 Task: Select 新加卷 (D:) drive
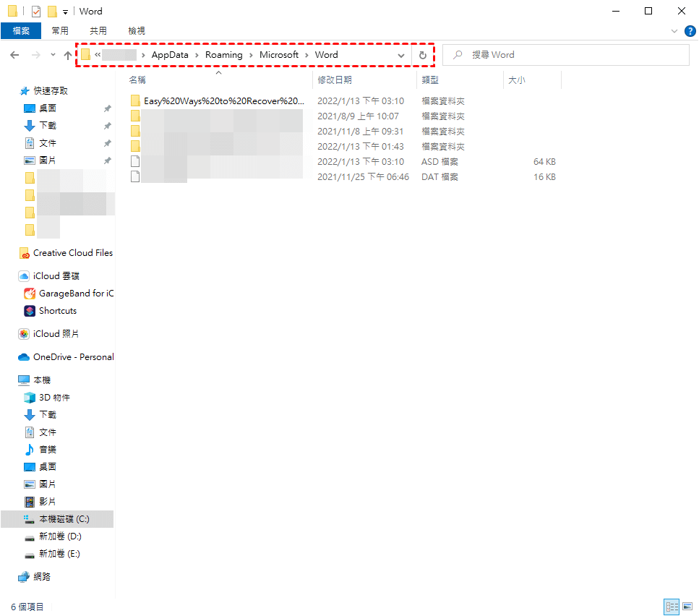60,537
